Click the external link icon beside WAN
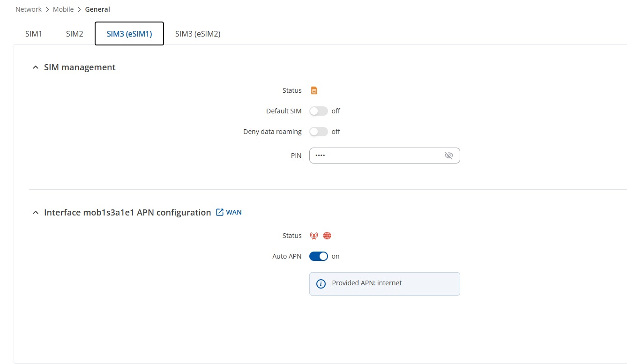Image resolution: width=627 pixels, height=364 pixels. click(219, 212)
